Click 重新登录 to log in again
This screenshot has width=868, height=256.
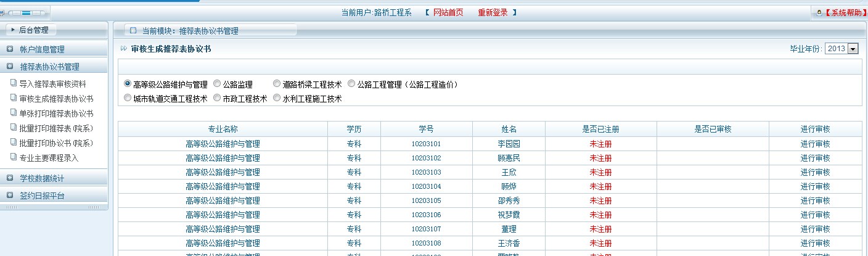tap(493, 12)
